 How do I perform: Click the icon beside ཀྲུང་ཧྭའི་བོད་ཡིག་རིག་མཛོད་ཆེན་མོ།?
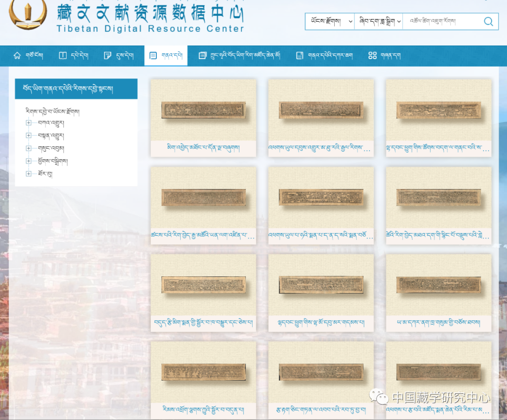click(x=202, y=56)
